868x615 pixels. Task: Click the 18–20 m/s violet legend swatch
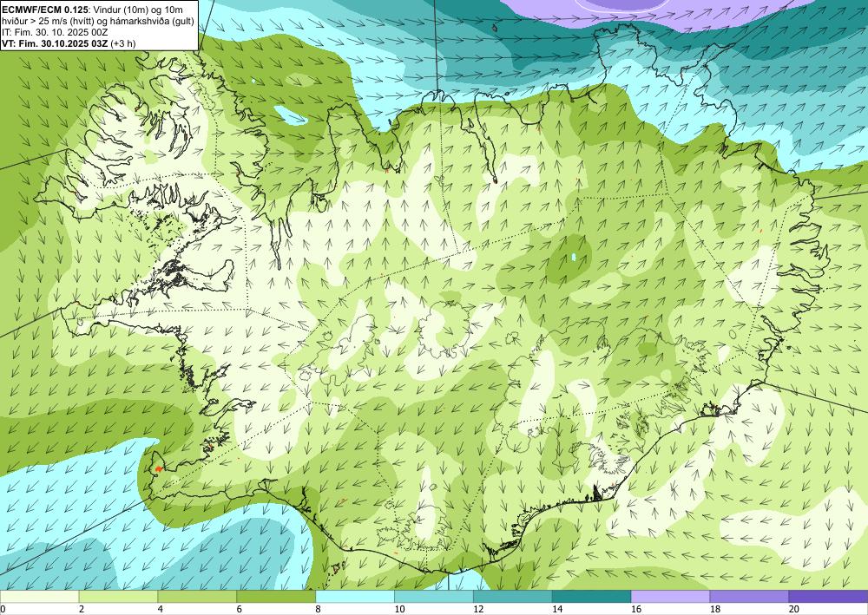[750, 596]
